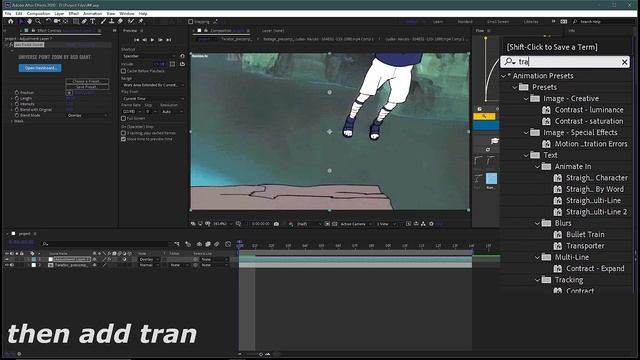This screenshot has height=360, width=640.
Task: Open the Shortcut Spacebar dropdown
Action: click(149, 56)
